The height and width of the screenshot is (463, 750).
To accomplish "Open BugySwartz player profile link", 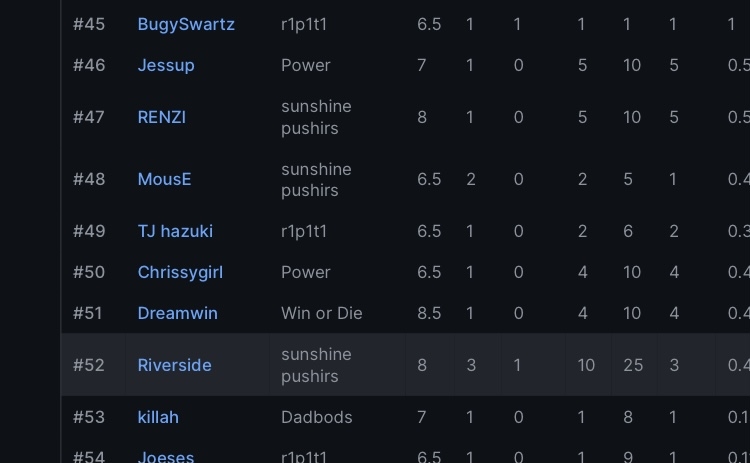I will click(x=186, y=24).
